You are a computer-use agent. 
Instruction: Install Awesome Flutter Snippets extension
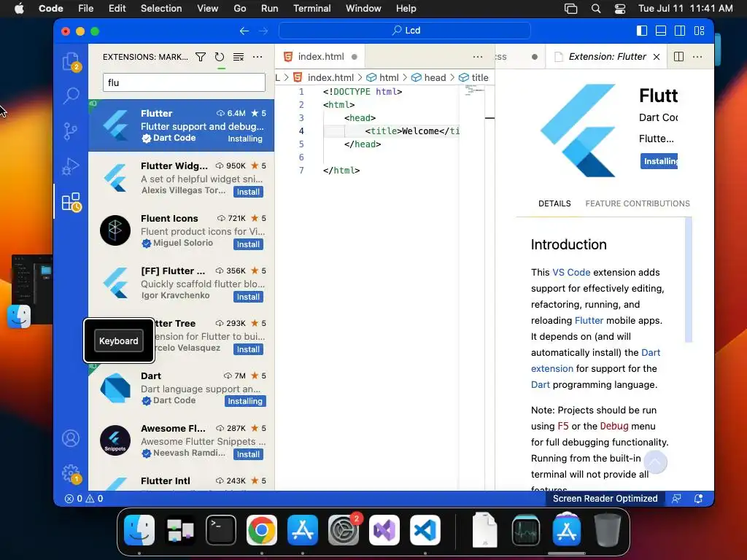pos(248,454)
